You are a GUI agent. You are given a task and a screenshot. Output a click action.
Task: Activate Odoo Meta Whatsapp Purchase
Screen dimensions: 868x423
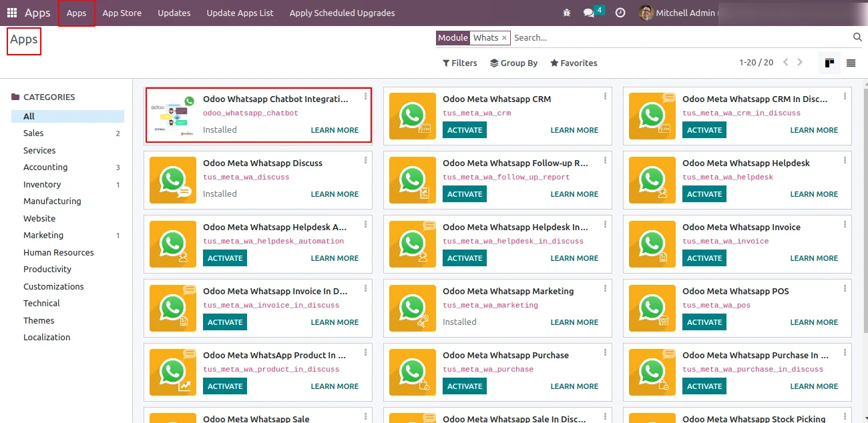(465, 386)
